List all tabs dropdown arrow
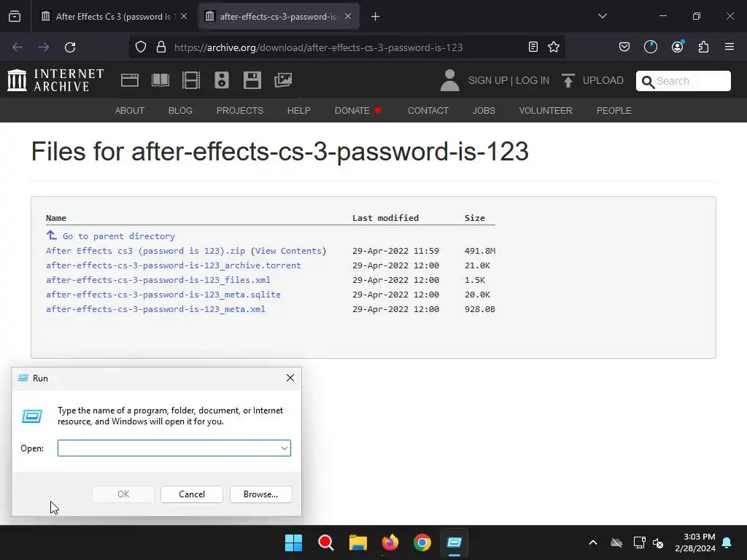 coord(603,16)
